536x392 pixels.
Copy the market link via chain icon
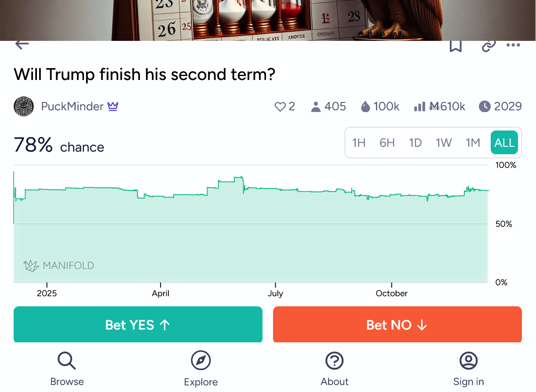click(489, 46)
